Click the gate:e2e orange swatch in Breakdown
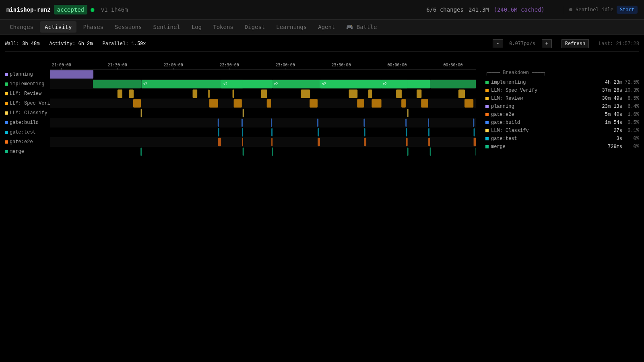The width and height of the screenshot is (644, 362). tap(487, 114)
